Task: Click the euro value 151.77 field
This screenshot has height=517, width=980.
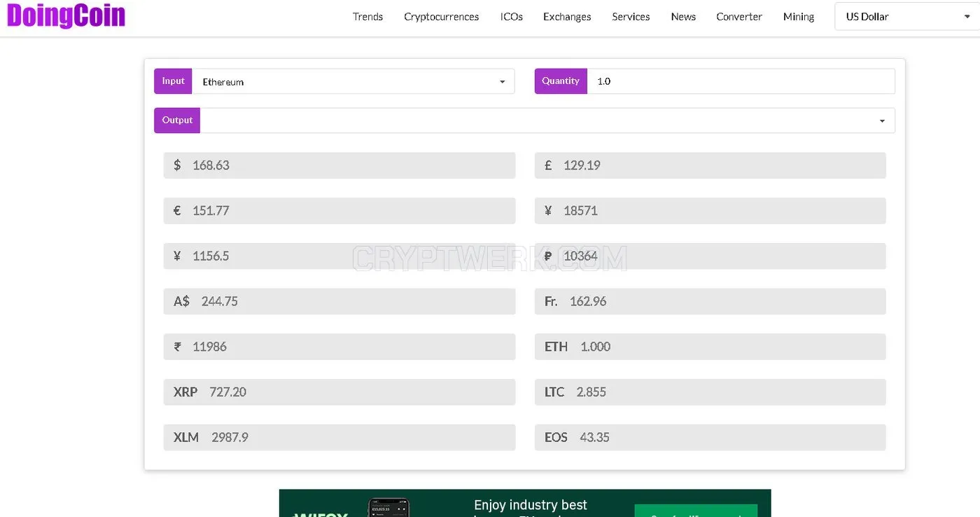Action: [x=339, y=211]
